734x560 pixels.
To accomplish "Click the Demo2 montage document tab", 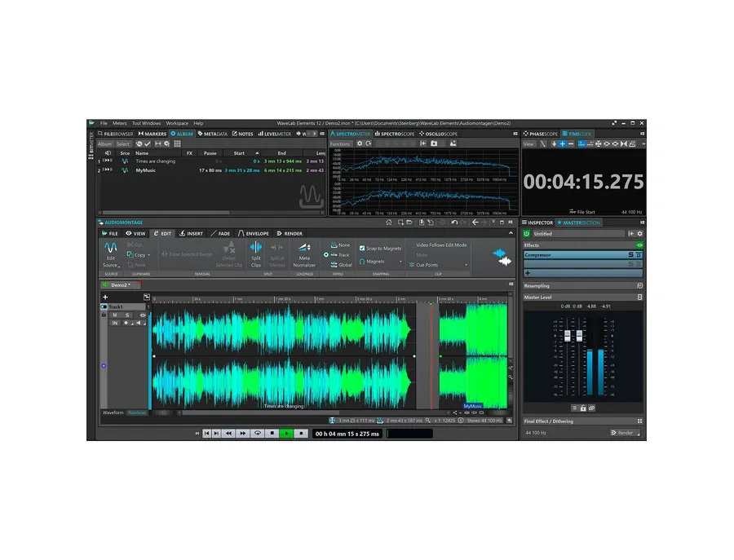I will (120, 285).
